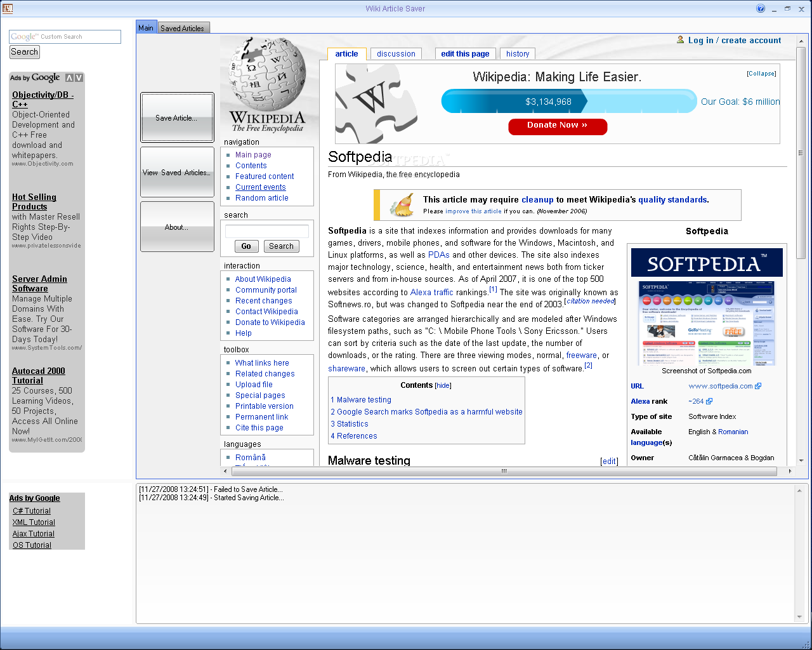Click the scroll down arrow of web view
Viewport: 812px width, 650px height.
coord(801,461)
